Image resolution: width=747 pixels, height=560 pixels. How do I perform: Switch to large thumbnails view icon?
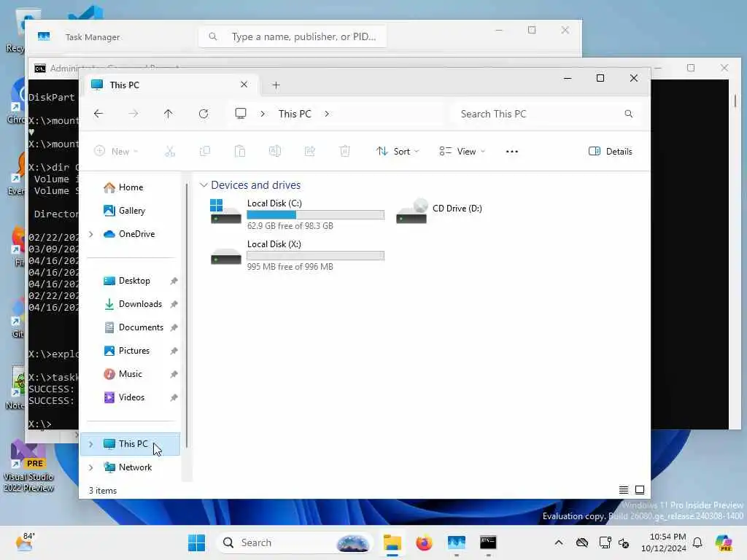pos(640,490)
